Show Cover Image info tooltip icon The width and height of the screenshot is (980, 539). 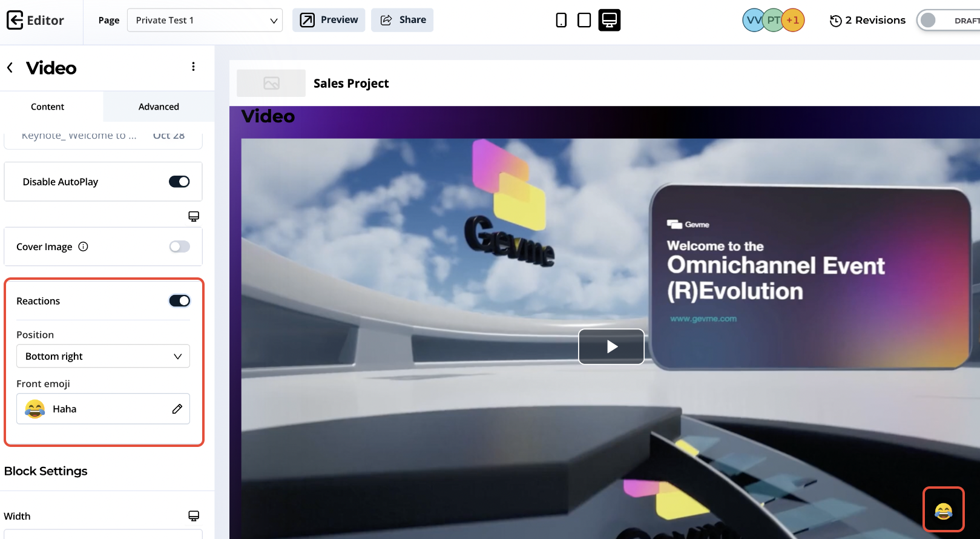click(84, 246)
